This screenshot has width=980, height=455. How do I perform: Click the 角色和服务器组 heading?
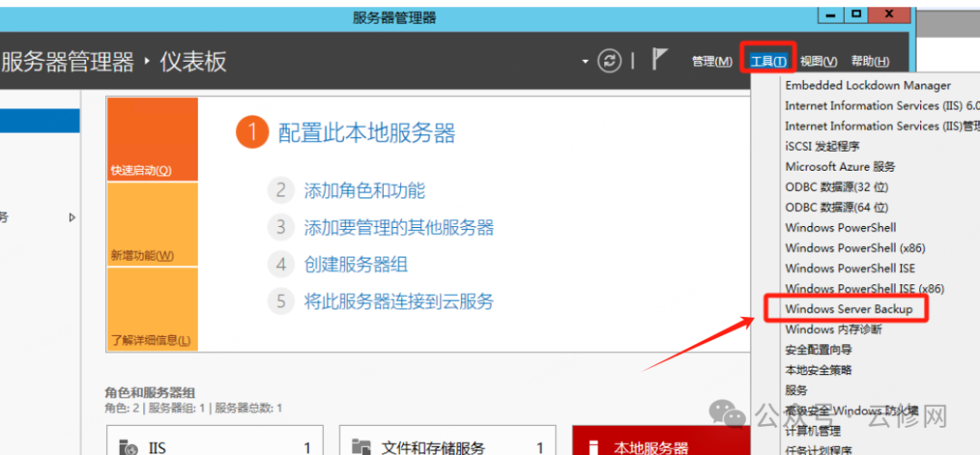(x=150, y=393)
